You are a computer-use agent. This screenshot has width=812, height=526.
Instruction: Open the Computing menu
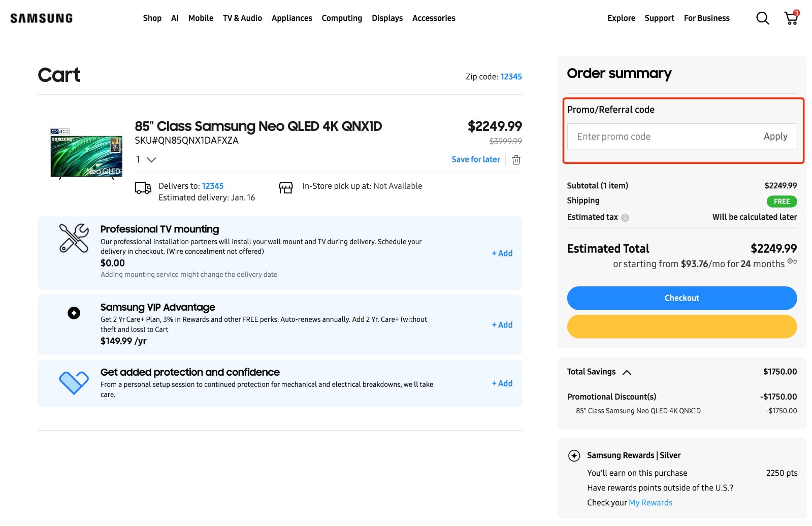click(342, 18)
